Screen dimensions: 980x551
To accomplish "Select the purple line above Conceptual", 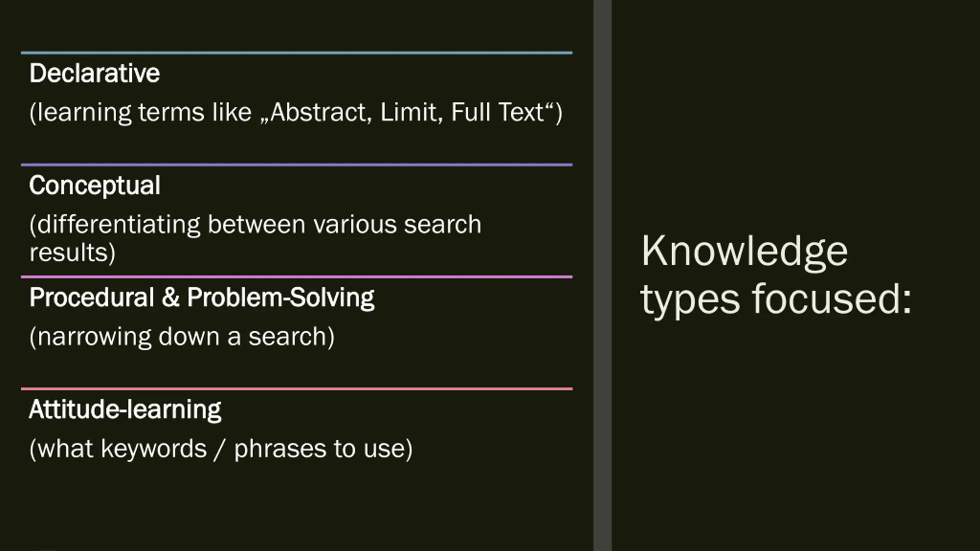I will click(x=297, y=165).
